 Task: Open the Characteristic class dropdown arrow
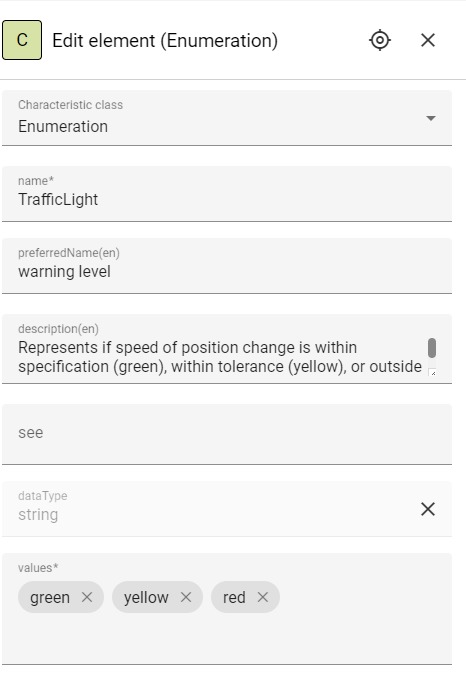click(x=431, y=118)
